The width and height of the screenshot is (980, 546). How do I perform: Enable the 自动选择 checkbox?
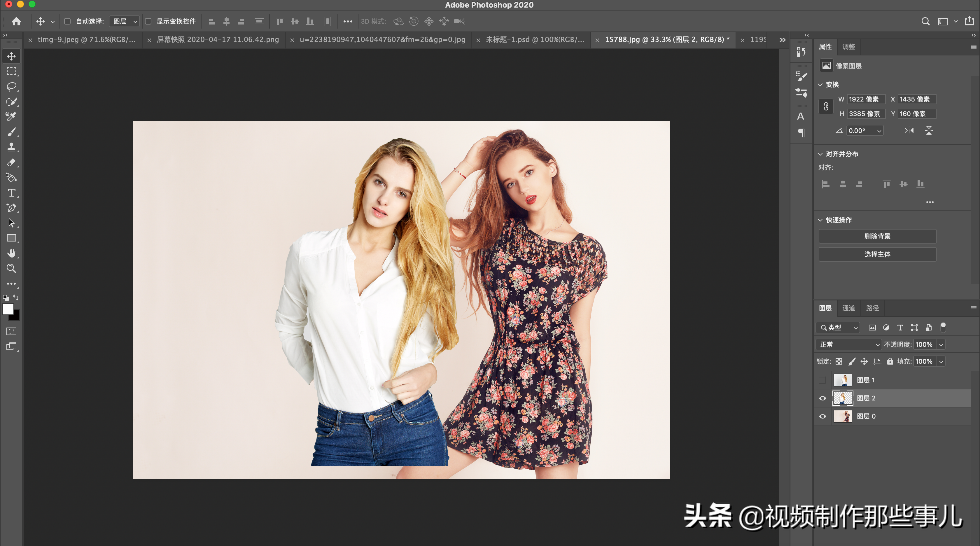67,21
